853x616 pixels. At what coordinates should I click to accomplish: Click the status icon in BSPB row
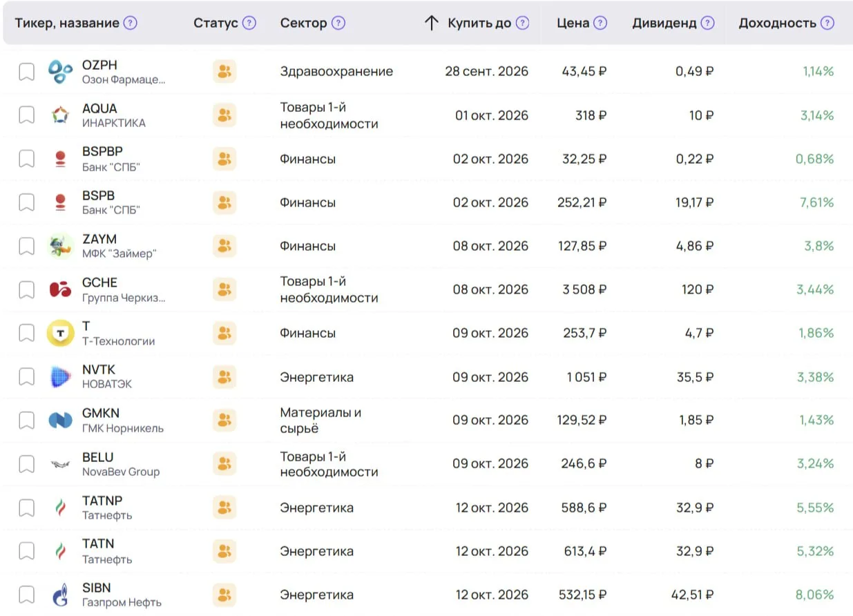click(x=224, y=202)
